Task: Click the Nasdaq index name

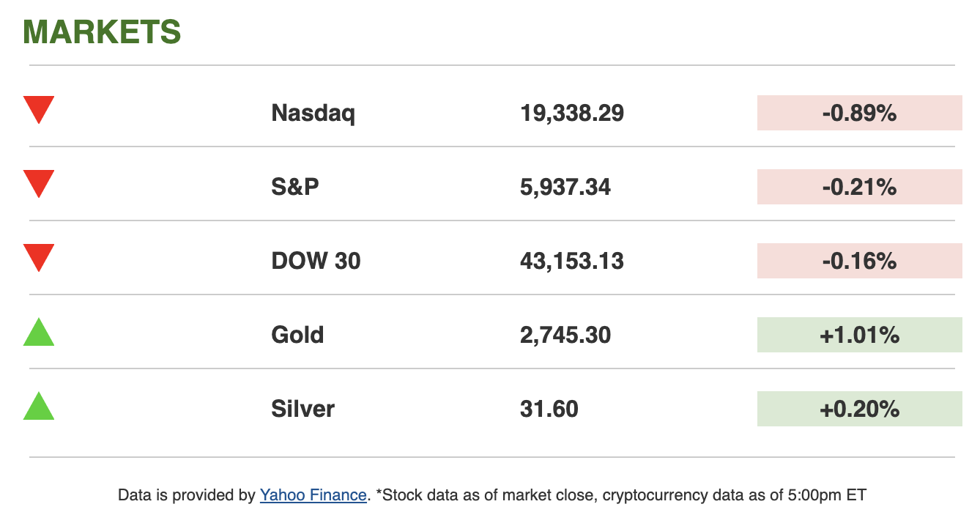Action: [313, 113]
